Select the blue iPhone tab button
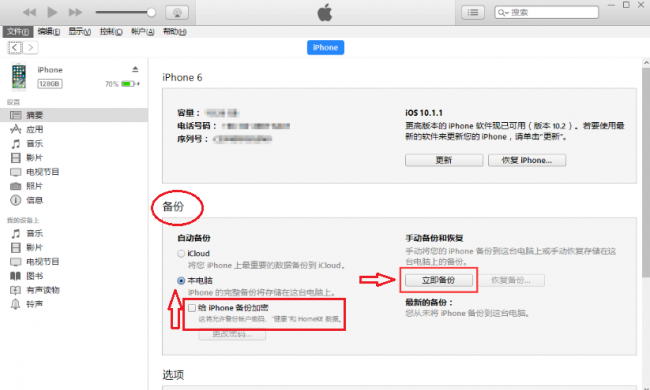 (x=325, y=48)
